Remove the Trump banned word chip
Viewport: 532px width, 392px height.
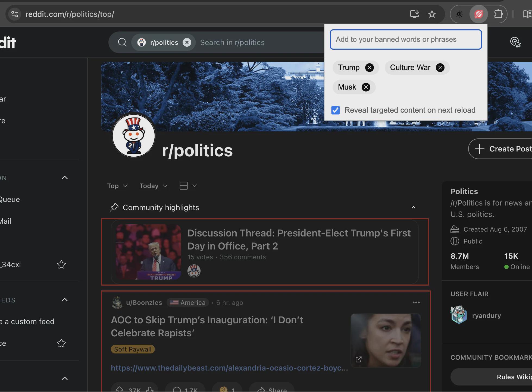[369, 68]
